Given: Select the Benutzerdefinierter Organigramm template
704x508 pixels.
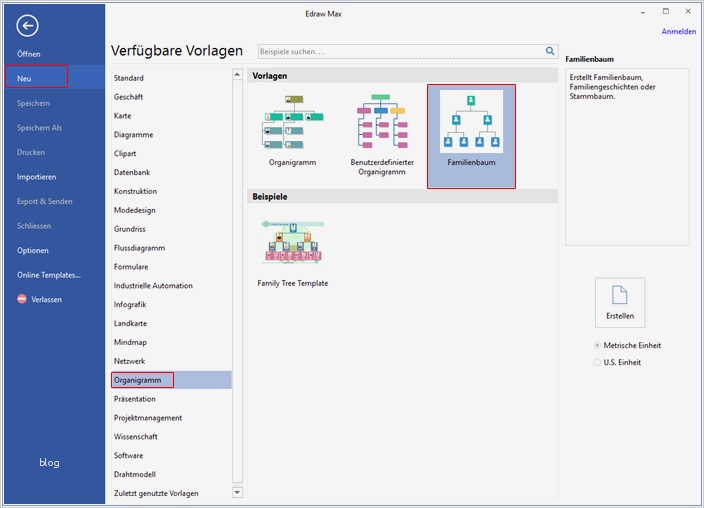Looking at the screenshot, I should click(382, 135).
